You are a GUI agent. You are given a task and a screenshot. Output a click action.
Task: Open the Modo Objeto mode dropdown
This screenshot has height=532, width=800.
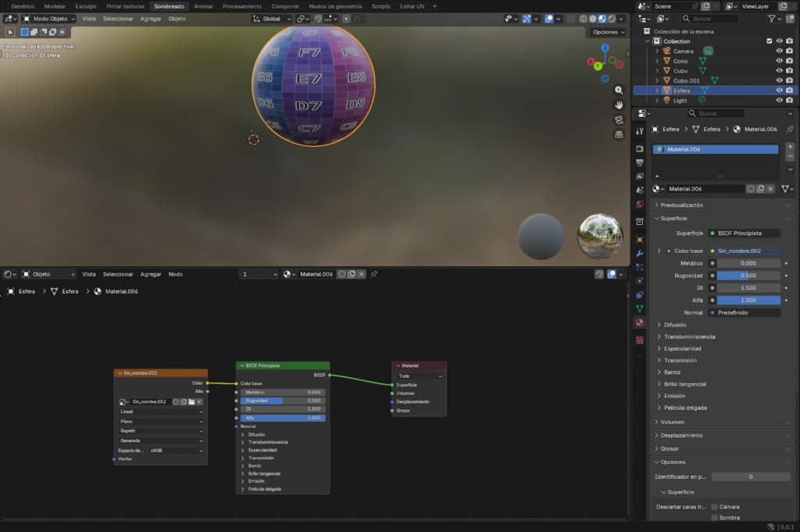(49, 19)
